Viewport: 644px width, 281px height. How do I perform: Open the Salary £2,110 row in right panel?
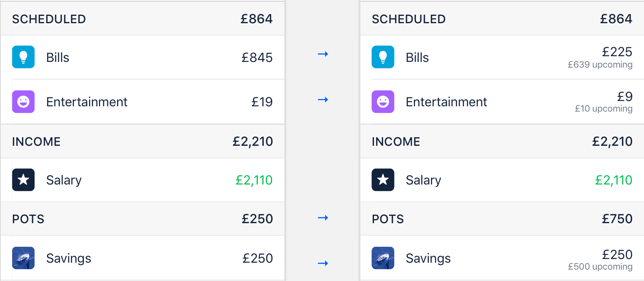pos(502,180)
